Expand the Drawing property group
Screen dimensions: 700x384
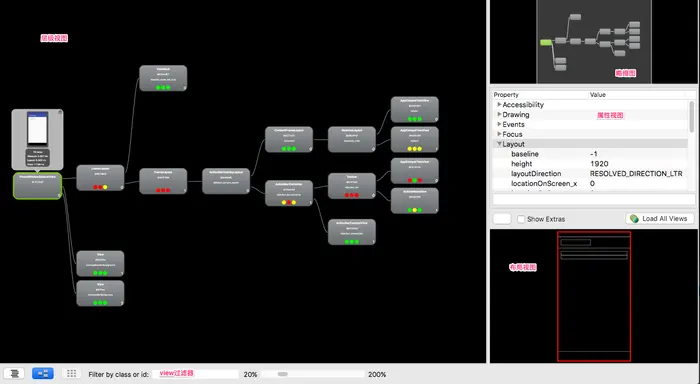click(499, 114)
